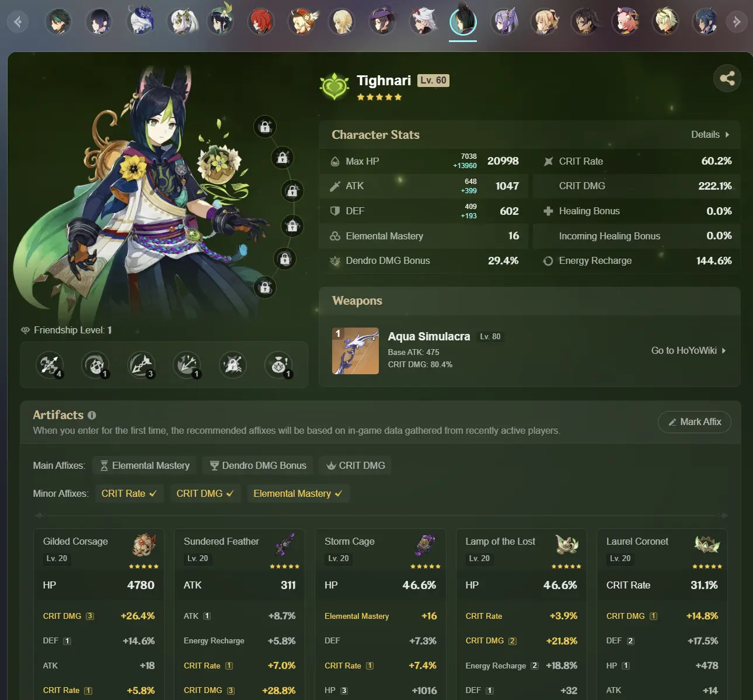Switch to the selected Tighnari avatar tab

pos(463,22)
